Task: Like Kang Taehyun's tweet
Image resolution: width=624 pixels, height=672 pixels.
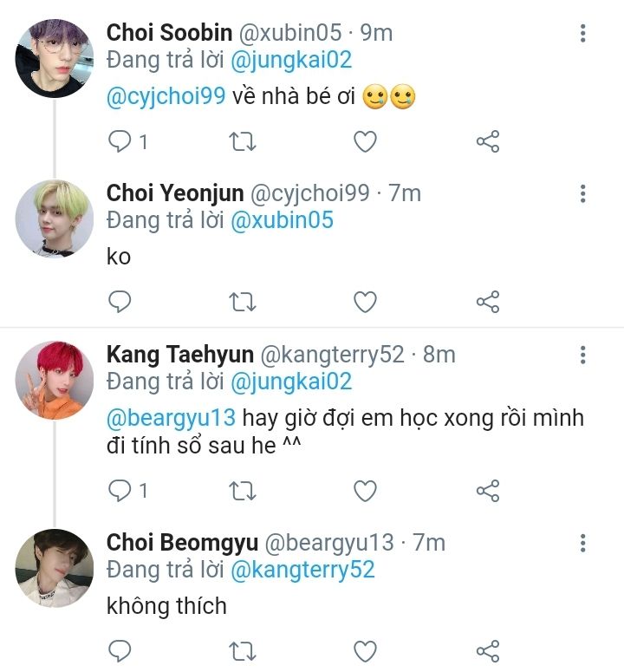Action: 365,490
